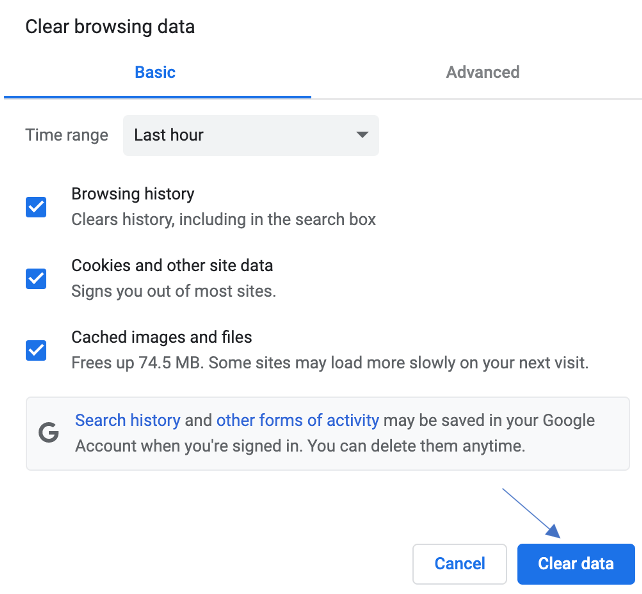This screenshot has height=594, width=642.
Task: Click the Frees up 74.5 MB description
Action: click(330, 363)
